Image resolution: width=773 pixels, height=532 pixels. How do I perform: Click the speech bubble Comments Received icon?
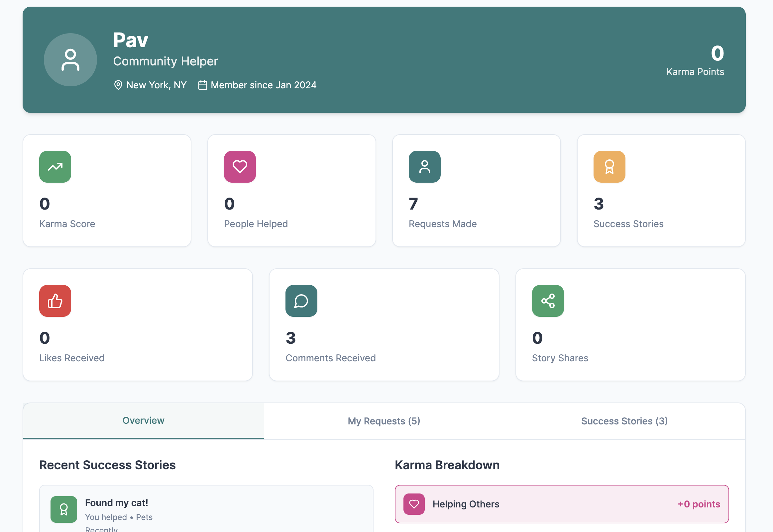tap(301, 301)
